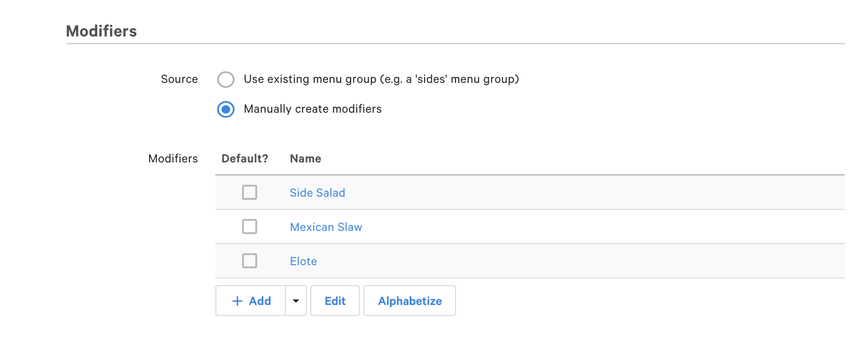Check the Default box for Side Salad
Image resolution: width=868 pixels, height=337 pixels.
tap(250, 192)
